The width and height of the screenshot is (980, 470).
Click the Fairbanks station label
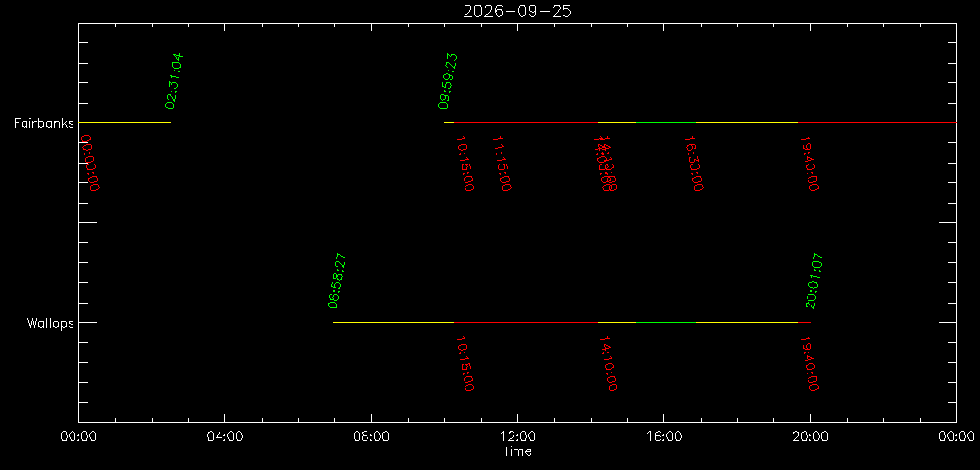pos(44,123)
